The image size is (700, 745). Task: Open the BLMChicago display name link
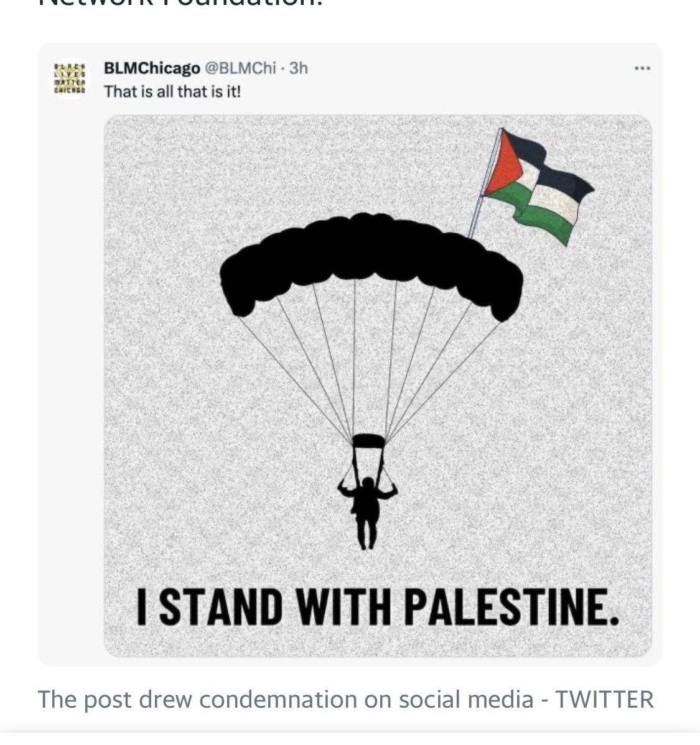tap(152, 68)
